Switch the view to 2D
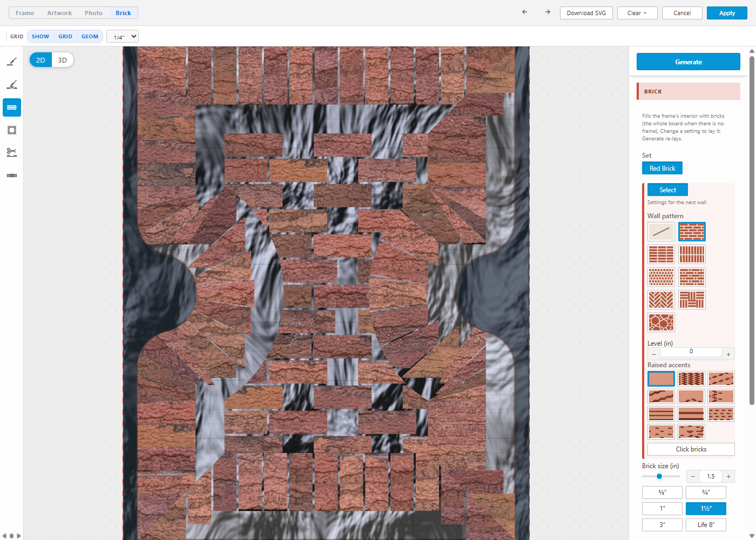Image resolution: width=756 pixels, height=540 pixels. tap(40, 60)
